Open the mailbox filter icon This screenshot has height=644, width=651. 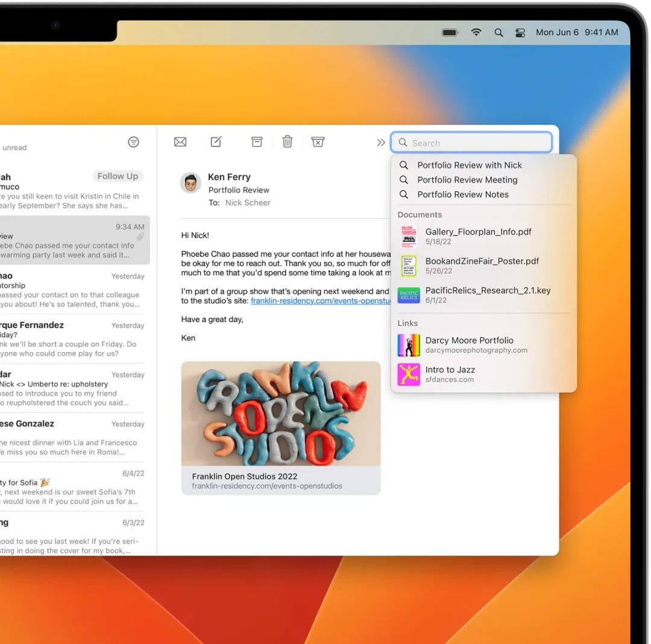[x=133, y=142]
